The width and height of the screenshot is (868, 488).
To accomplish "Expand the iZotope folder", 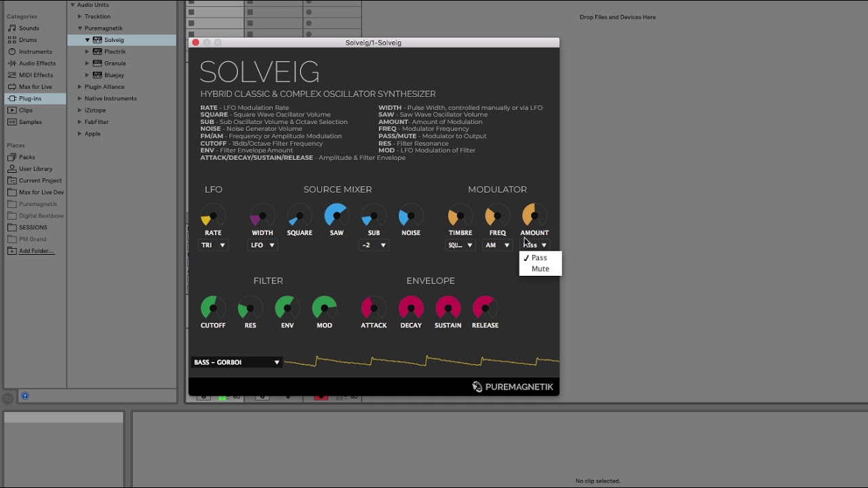I will [79, 110].
